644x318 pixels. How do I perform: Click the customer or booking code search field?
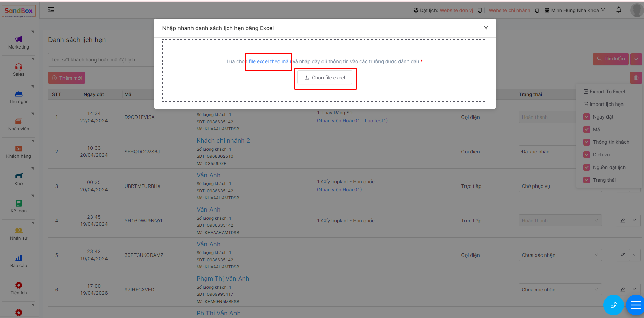[x=101, y=60]
